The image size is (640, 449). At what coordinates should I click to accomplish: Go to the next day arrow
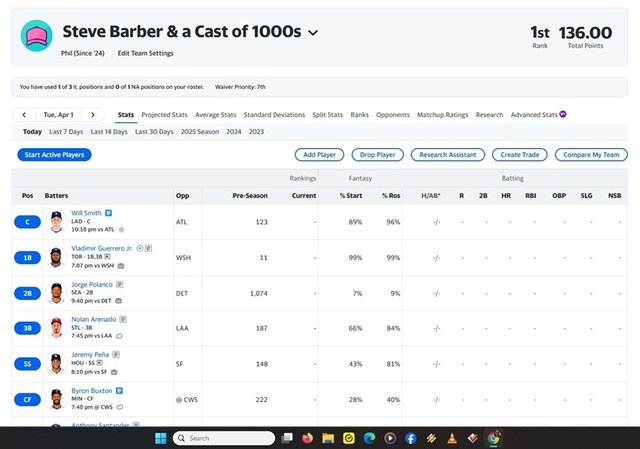point(93,115)
